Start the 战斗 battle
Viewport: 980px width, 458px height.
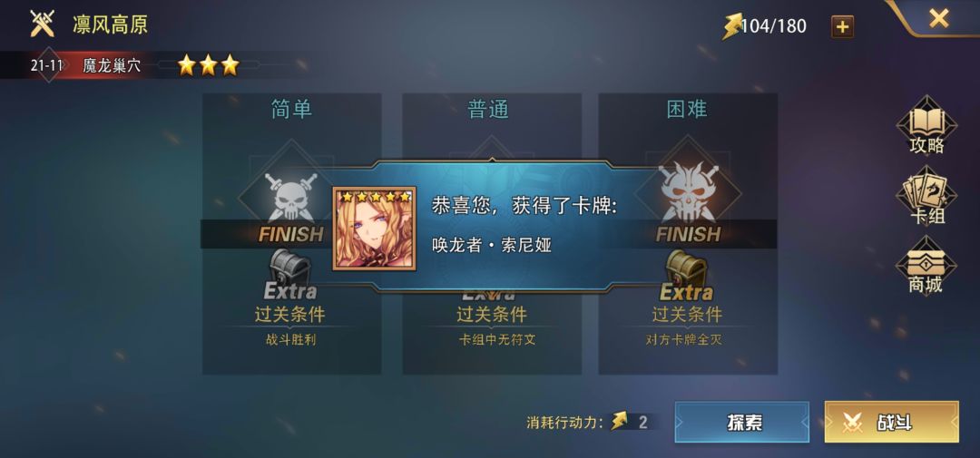pyautogui.click(x=891, y=423)
